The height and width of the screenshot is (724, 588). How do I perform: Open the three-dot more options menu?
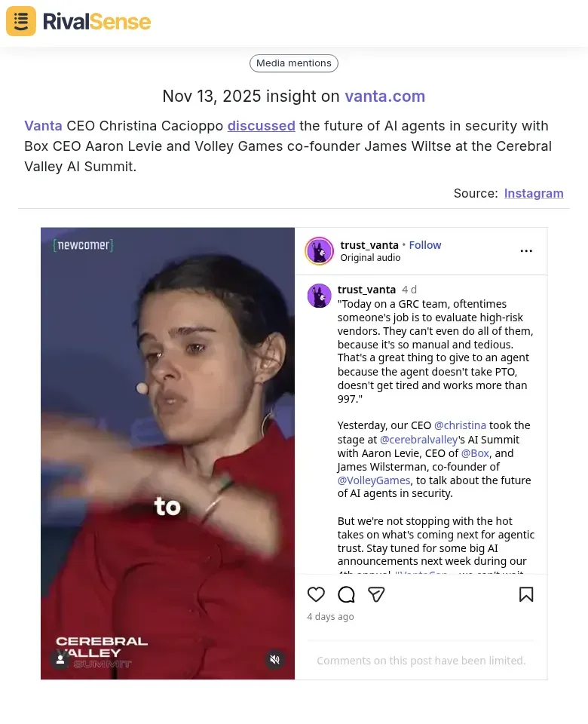(x=526, y=251)
